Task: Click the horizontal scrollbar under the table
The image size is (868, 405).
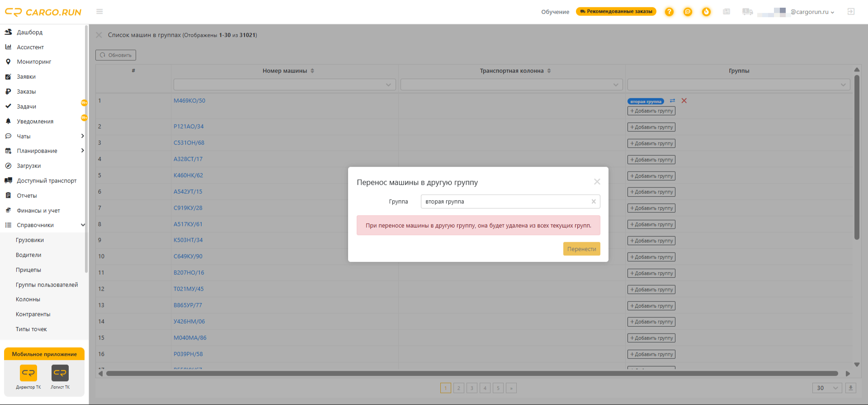Action: (x=472, y=374)
